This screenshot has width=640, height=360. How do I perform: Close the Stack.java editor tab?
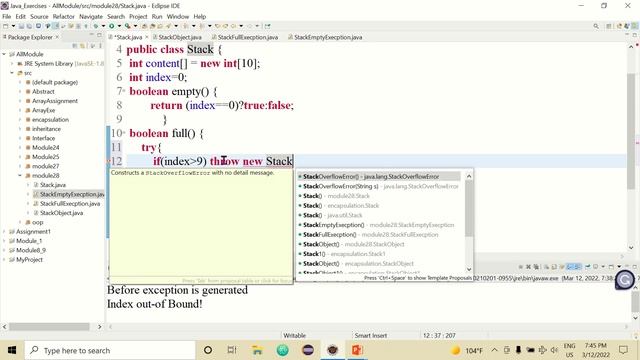click(147, 37)
